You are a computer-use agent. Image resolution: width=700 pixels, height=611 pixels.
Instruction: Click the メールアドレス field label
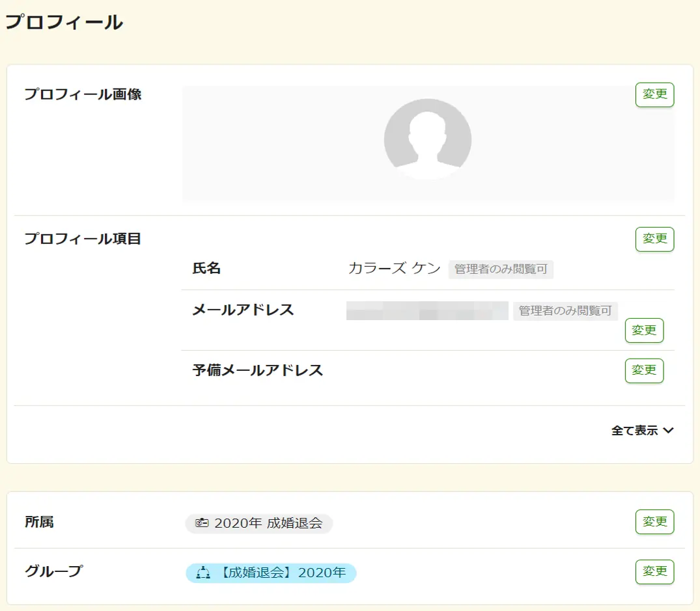click(243, 310)
